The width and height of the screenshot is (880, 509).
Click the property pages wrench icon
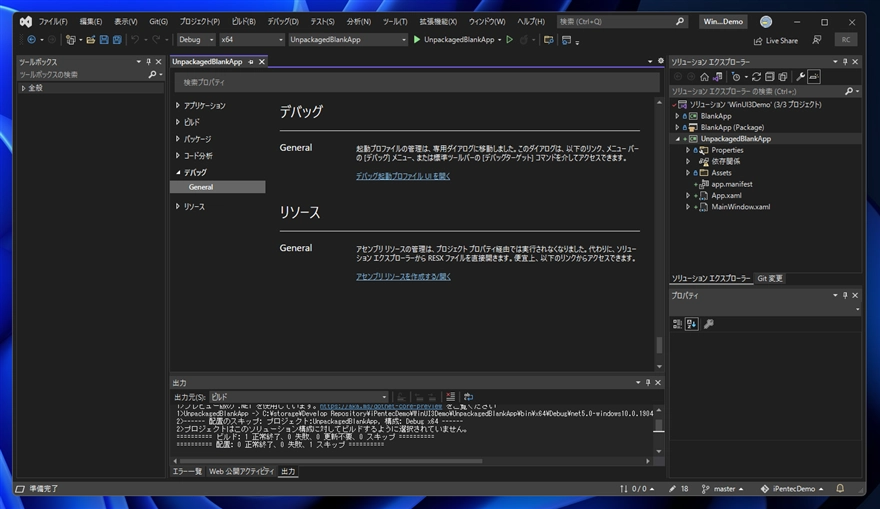pos(709,324)
